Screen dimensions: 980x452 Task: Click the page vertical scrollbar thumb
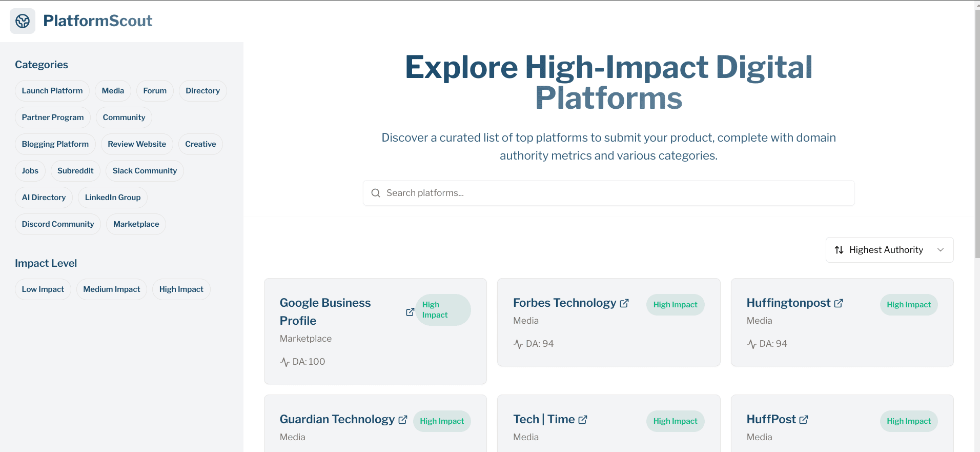977,133
